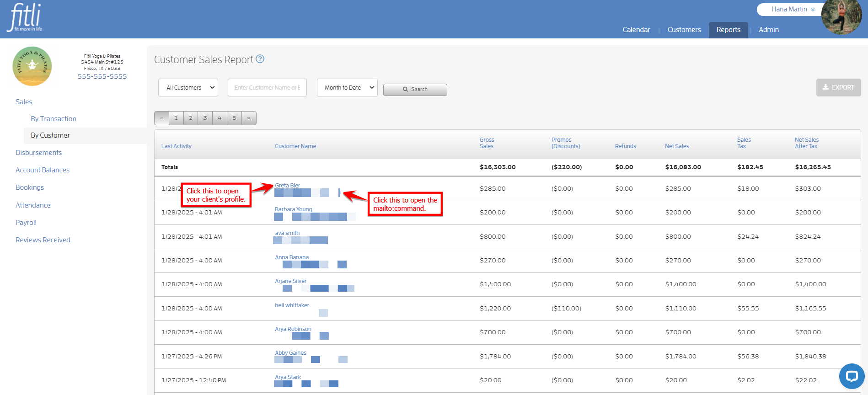
Task: Go to the next results page
Action: (x=249, y=118)
